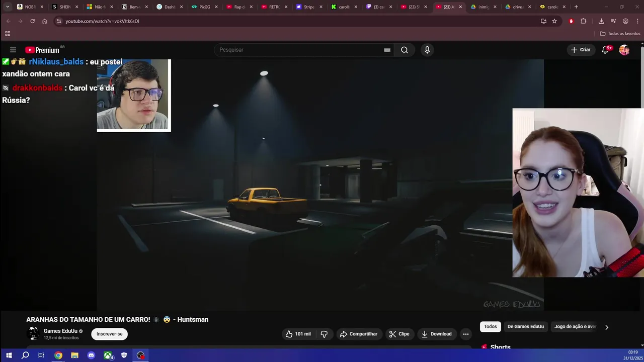Open the taskbar clock and date

point(632,355)
